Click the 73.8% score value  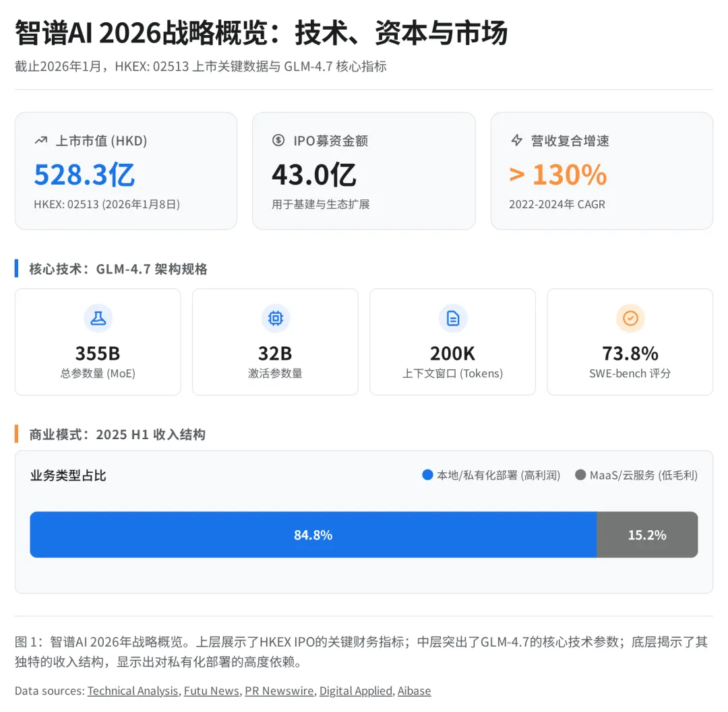(630, 354)
